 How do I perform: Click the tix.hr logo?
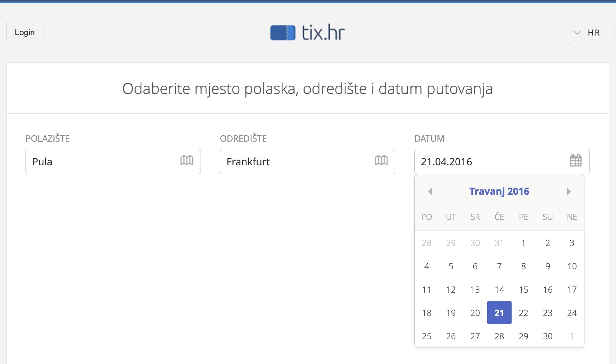307,33
